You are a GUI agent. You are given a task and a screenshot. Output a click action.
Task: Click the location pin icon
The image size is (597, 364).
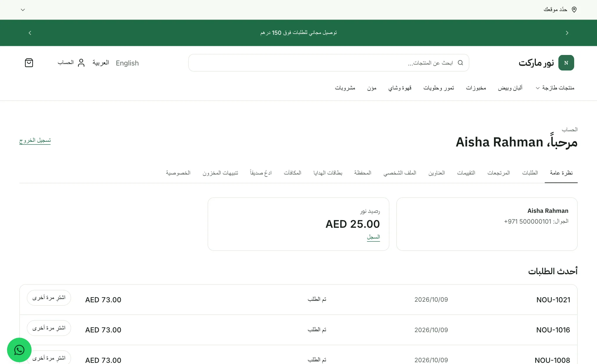pyautogui.click(x=574, y=10)
